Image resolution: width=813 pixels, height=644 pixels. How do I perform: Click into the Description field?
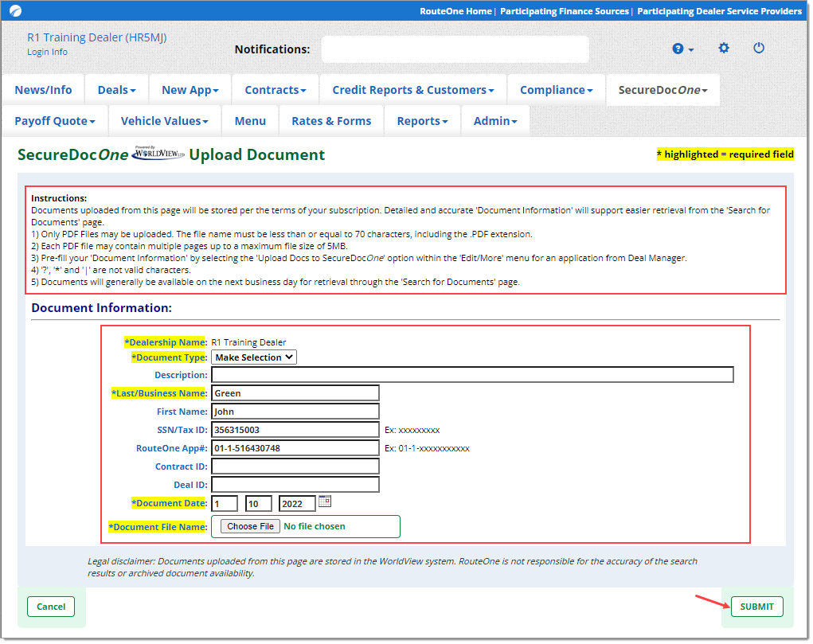tap(472, 375)
